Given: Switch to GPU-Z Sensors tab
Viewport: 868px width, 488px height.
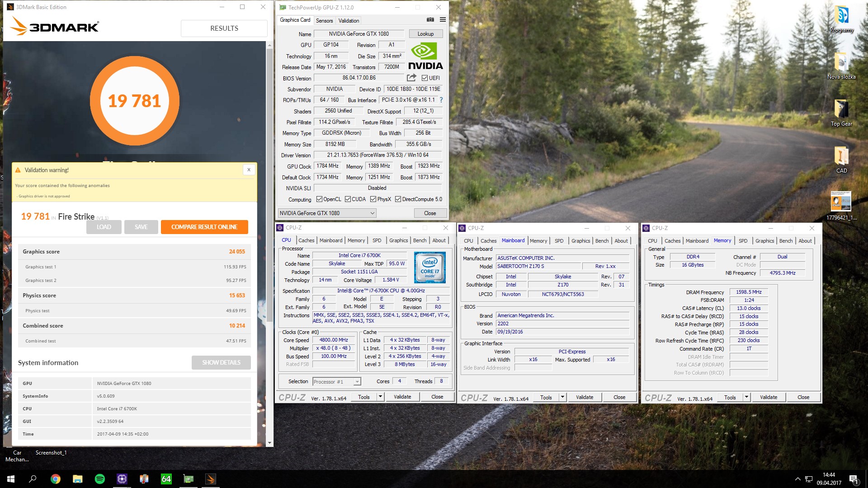Looking at the screenshot, I should coord(324,21).
